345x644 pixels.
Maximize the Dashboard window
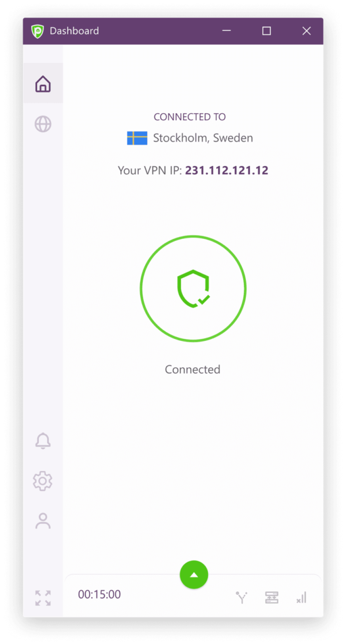[266, 31]
